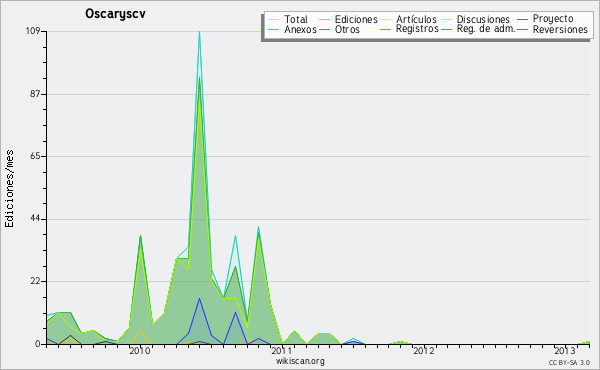Click the chart title Oscaryscv
600x370 pixels.
click(115, 14)
